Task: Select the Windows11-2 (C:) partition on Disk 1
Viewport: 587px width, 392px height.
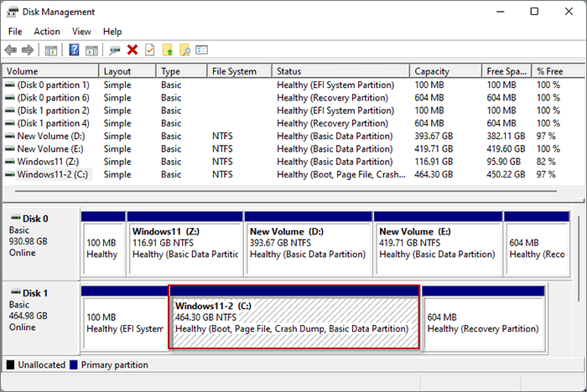Action: (x=294, y=318)
